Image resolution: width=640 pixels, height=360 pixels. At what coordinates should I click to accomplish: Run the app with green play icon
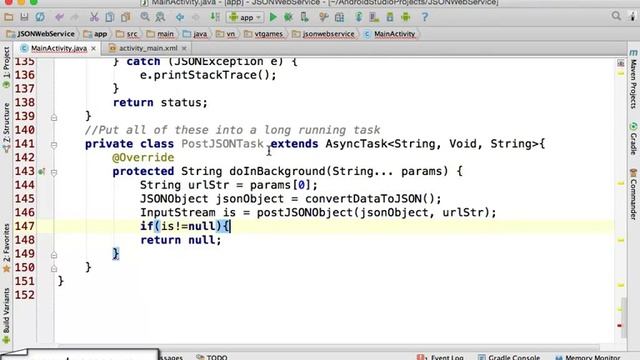[273, 17]
